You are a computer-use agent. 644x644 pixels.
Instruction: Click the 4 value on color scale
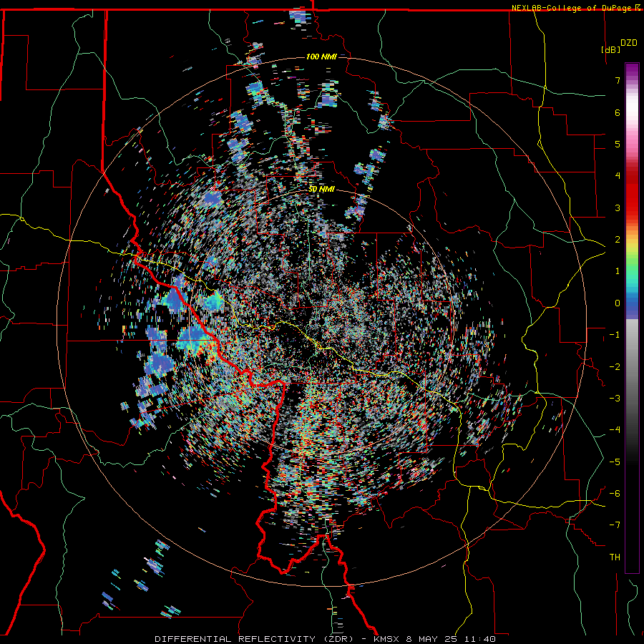click(618, 176)
